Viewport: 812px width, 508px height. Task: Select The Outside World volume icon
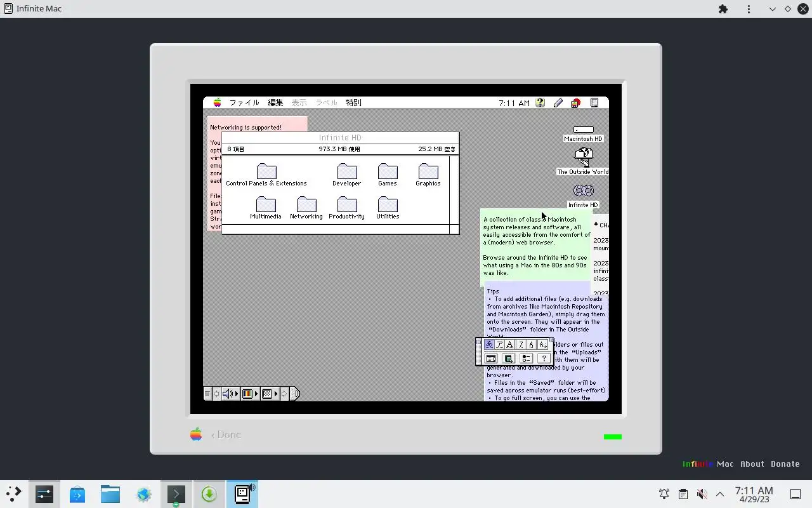[584, 157]
